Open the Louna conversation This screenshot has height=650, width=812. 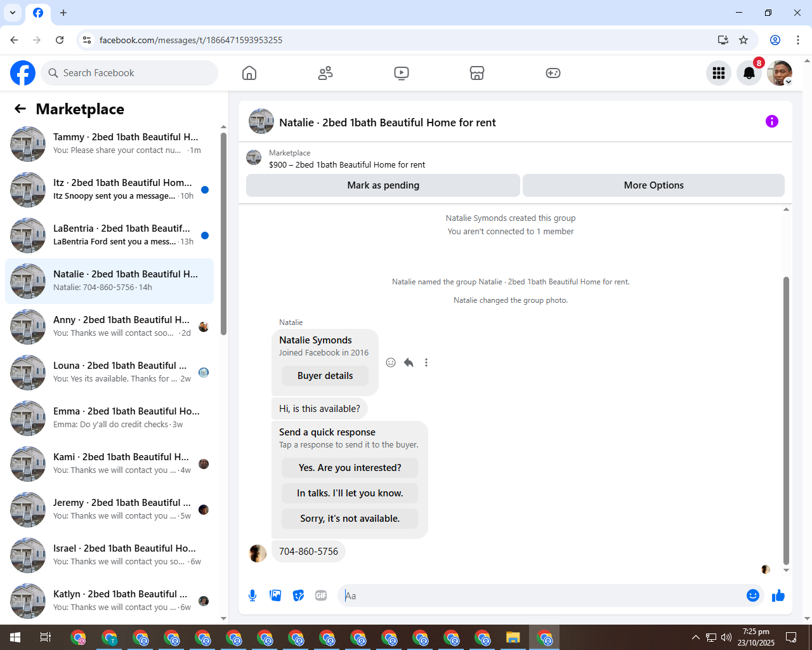coord(109,373)
